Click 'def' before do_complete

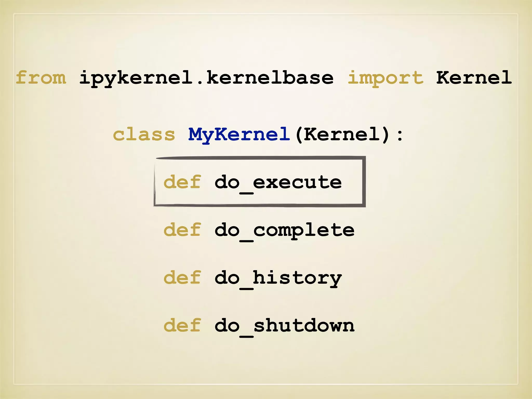pos(182,229)
